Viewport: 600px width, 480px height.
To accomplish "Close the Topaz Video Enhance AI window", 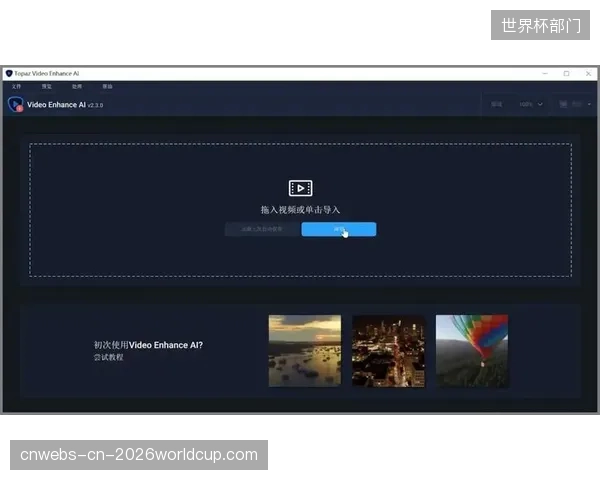I will point(588,73).
